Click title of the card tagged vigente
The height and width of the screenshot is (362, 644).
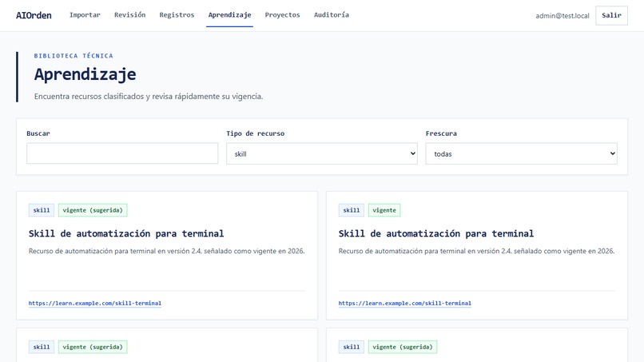coord(436,233)
